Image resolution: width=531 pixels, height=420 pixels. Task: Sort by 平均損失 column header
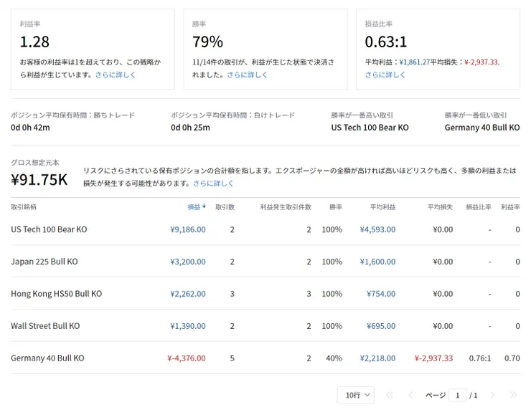point(440,207)
